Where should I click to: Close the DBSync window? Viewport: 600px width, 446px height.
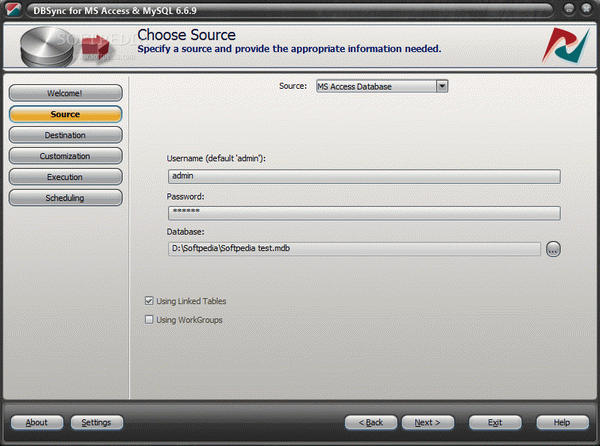coord(586,8)
